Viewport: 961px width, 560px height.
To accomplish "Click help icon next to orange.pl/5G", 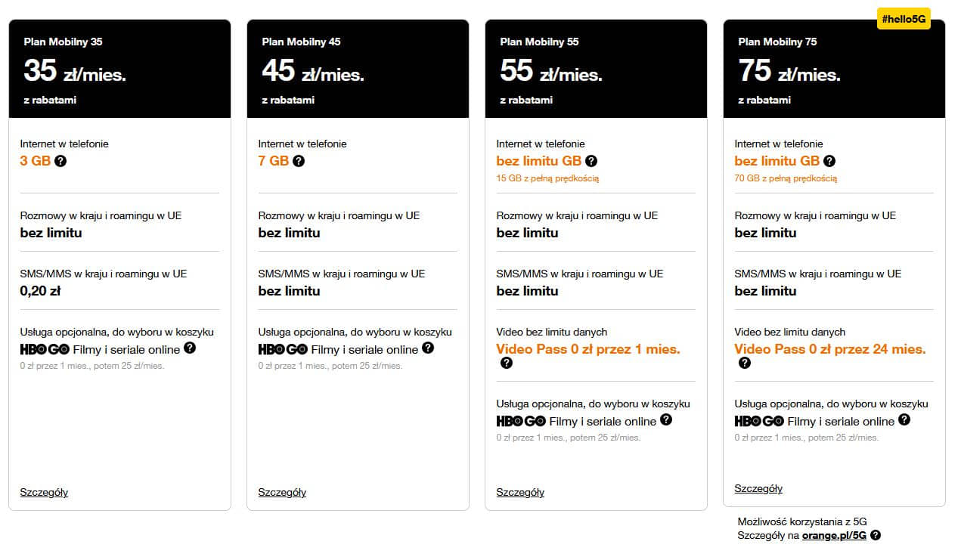I will [876, 535].
